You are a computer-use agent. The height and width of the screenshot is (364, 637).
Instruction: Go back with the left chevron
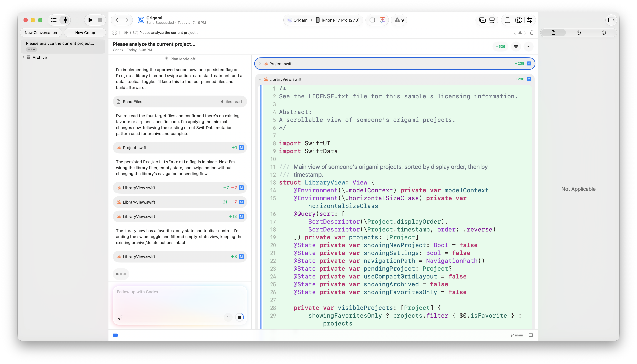(117, 20)
